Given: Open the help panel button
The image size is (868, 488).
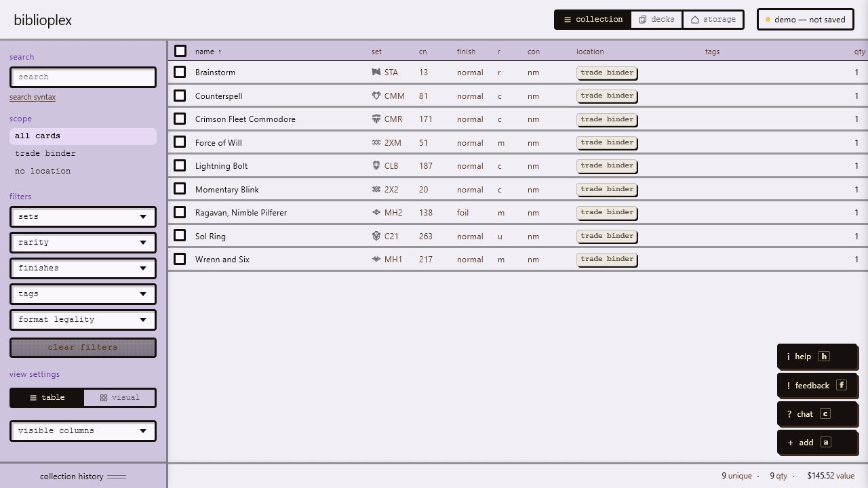Looking at the screenshot, I should tap(817, 357).
